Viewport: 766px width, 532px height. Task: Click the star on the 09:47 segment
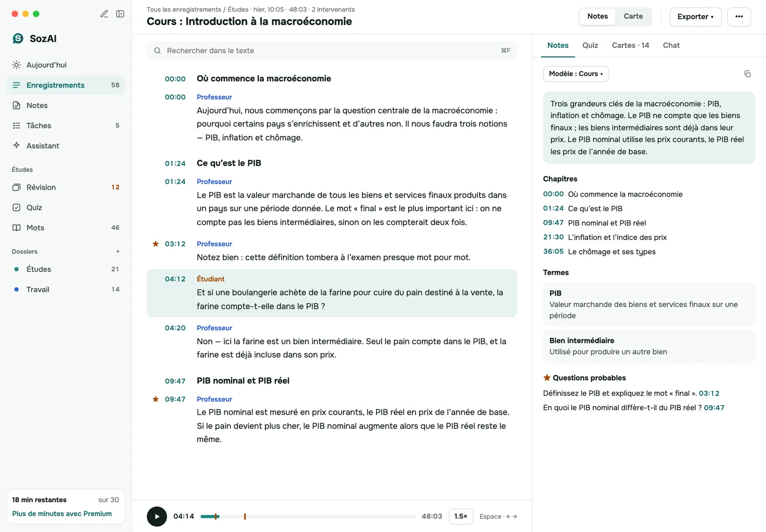pos(156,399)
